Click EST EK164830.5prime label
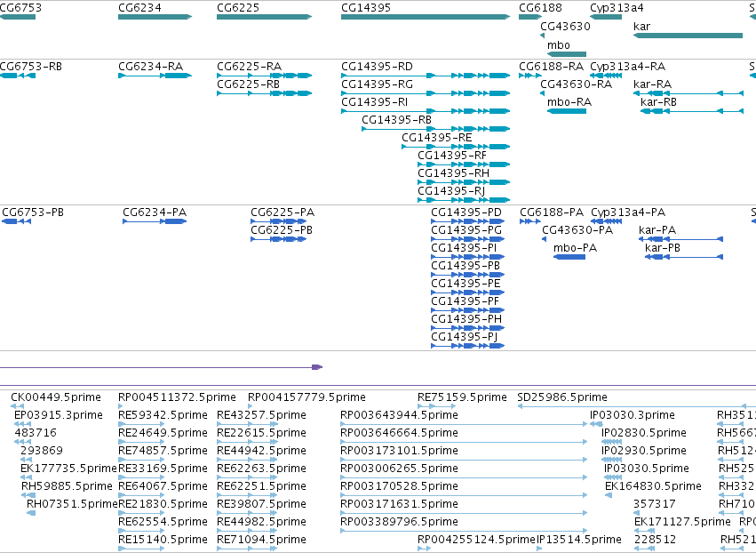 coord(653,486)
